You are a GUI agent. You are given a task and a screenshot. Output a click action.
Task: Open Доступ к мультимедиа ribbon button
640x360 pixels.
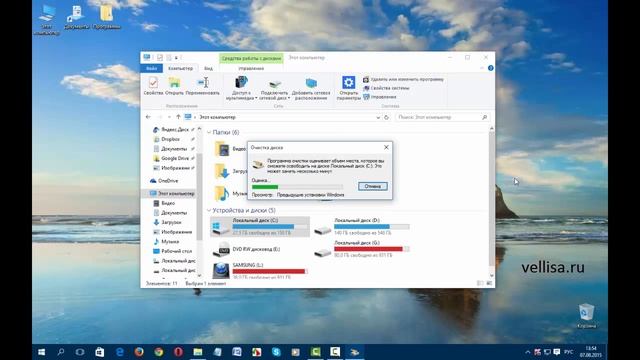[241, 88]
